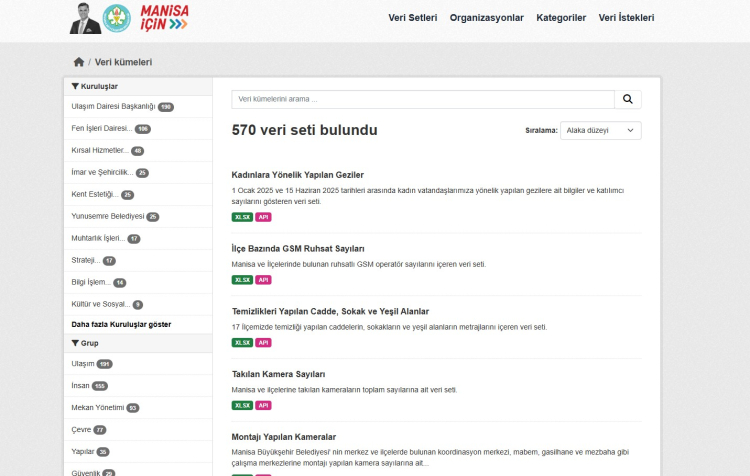This screenshot has height=476, width=750.
Task: Open the Sıralama sort dropdown
Action: pyautogui.click(x=600, y=130)
